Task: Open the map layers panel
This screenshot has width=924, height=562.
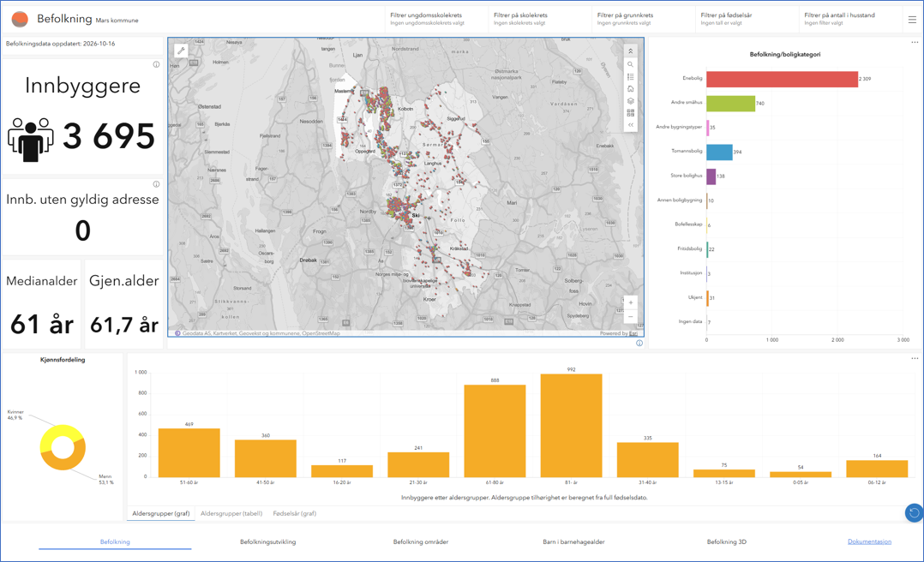Action: click(631, 101)
